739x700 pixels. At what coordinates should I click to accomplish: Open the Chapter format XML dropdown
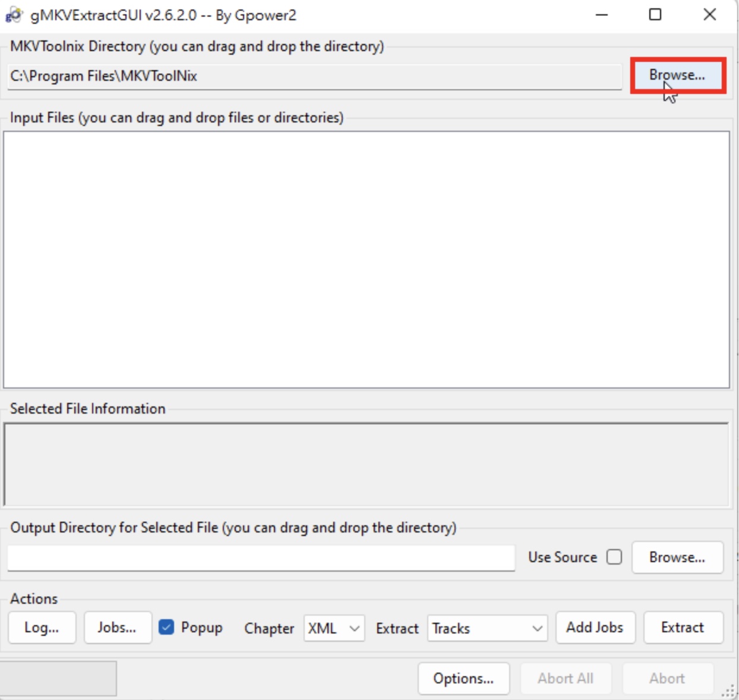click(x=334, y=628)
